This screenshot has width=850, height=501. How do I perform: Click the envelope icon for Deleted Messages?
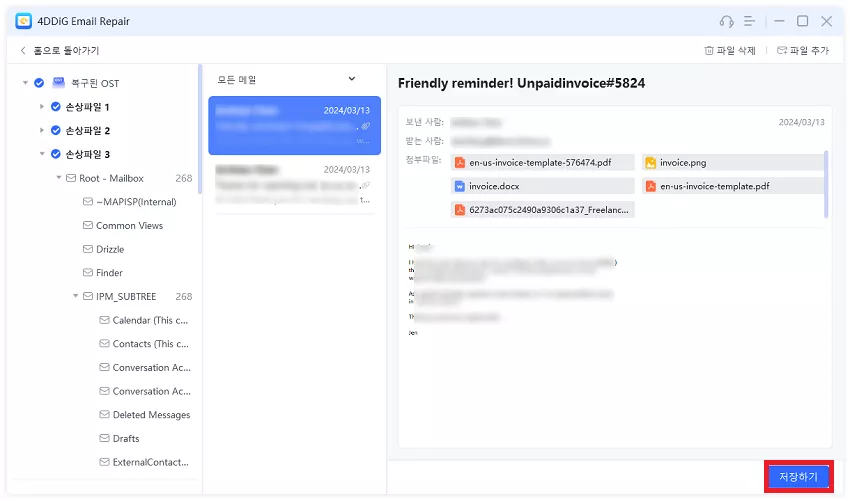coord(105,414)
